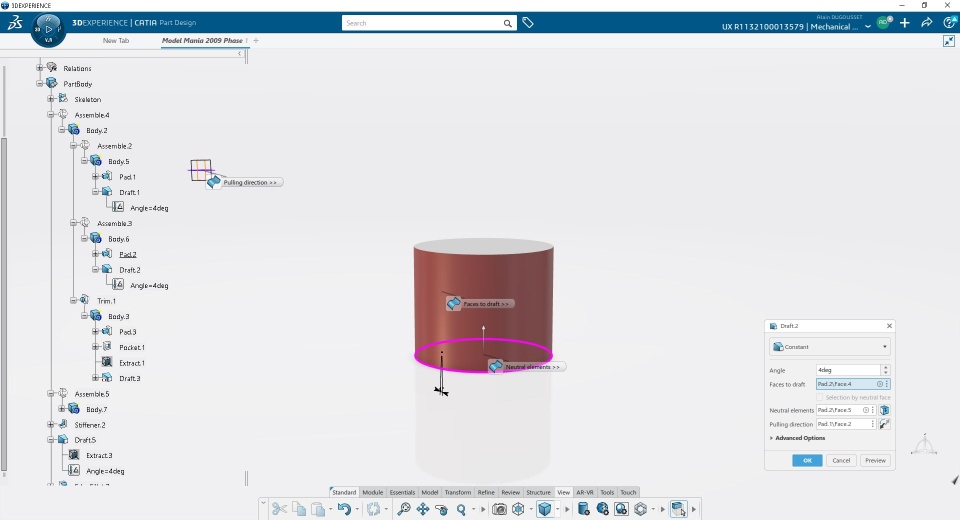Viewport: 960px width, 520px height.
Task: Click OK in the Draft.2 dialog
Action: pyautogui.click(x=807, y=461)
